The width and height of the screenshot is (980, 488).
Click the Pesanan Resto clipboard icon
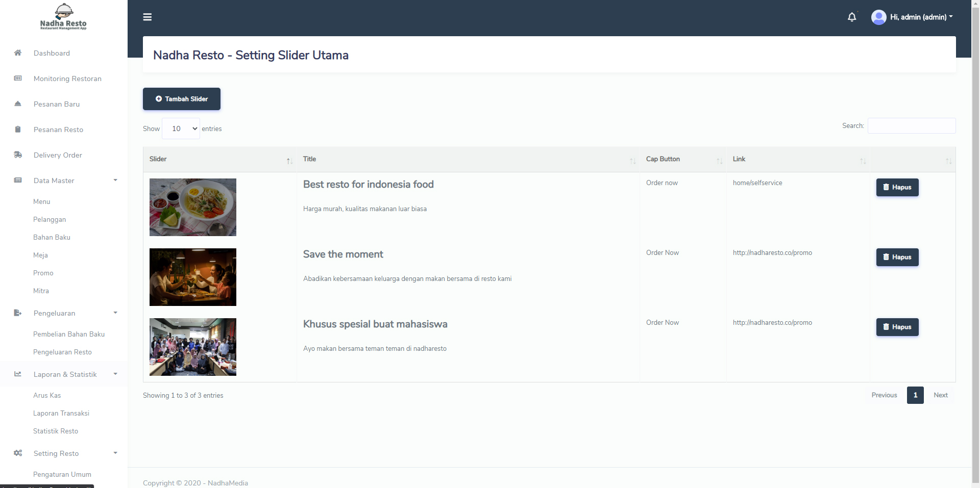tap(18, 130)
